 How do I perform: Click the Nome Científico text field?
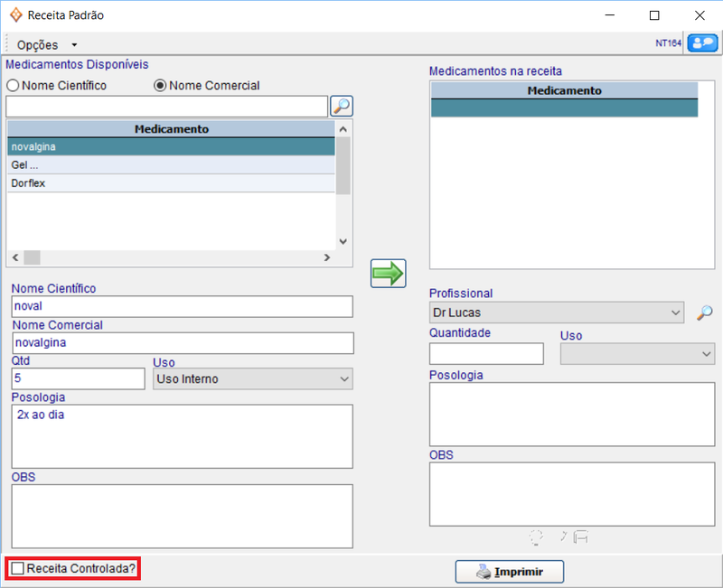click(182, 307)
